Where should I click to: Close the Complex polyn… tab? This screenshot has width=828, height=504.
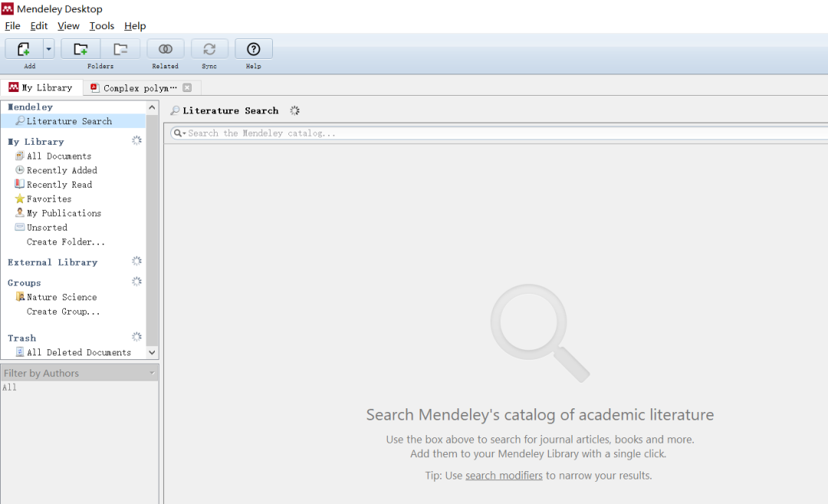[x=187, y=87]
